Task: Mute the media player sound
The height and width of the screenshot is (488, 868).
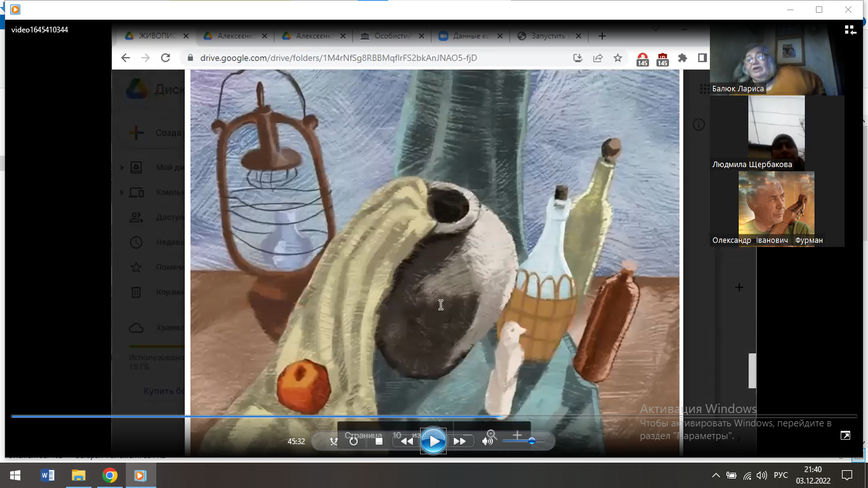Action: (x=487, y=441)
